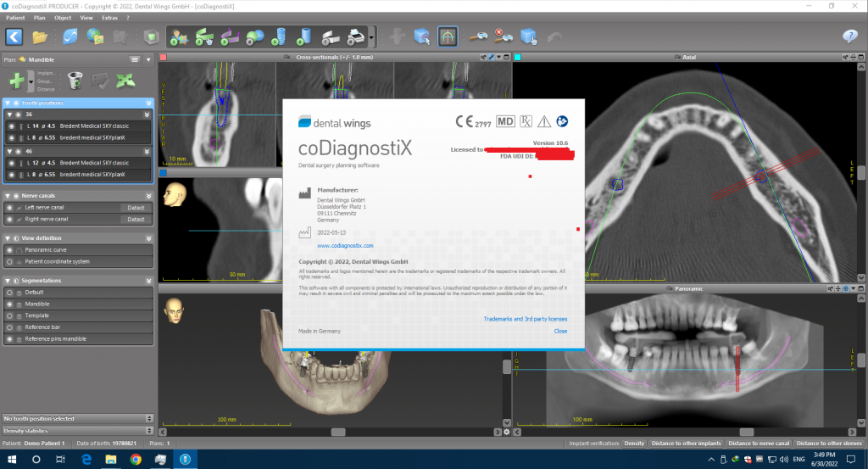Screen dimensions: 868x469
Task: Open the Extras menu
Action: 111,17
